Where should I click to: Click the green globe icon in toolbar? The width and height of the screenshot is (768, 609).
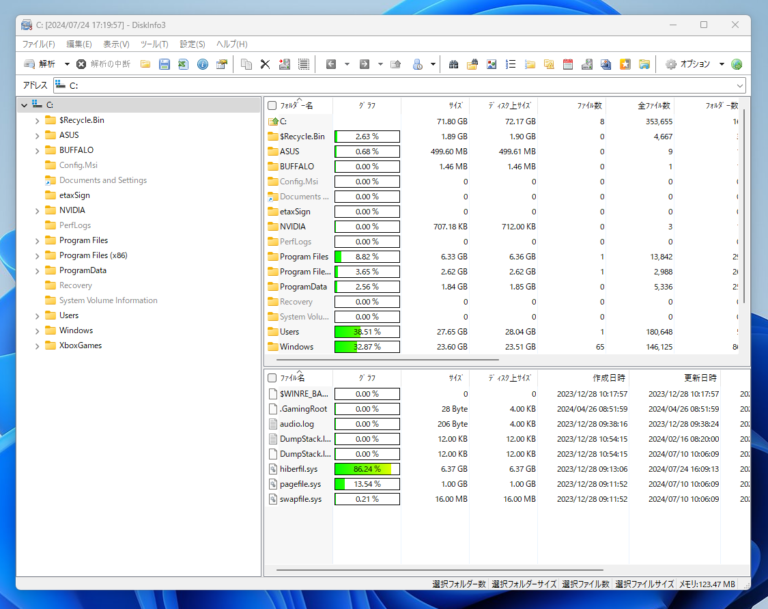pyautogui.click(x=737, y=64)
